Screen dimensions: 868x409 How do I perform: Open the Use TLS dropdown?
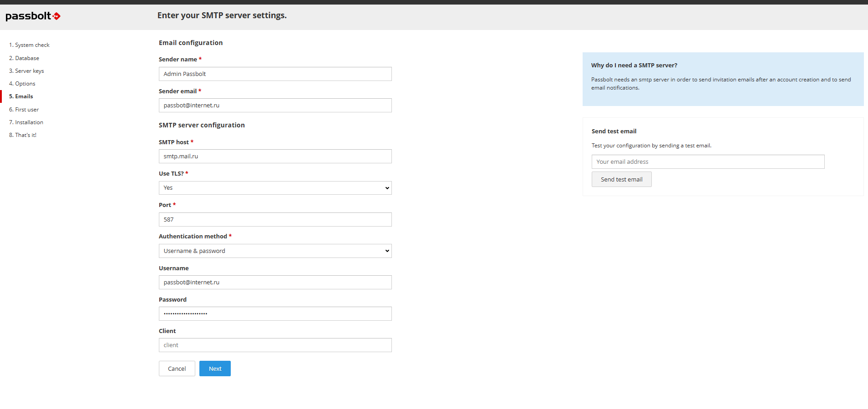click(275, 188)
